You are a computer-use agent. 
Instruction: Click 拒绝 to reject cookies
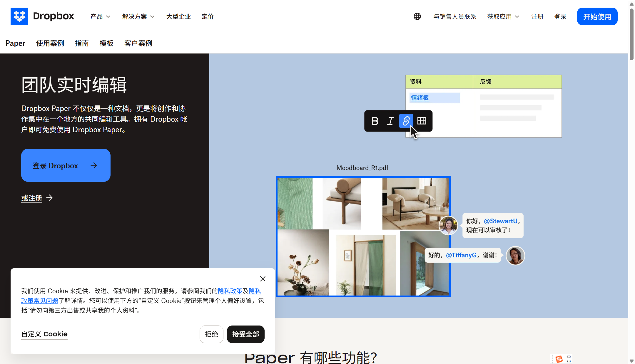tap(211, 334)
